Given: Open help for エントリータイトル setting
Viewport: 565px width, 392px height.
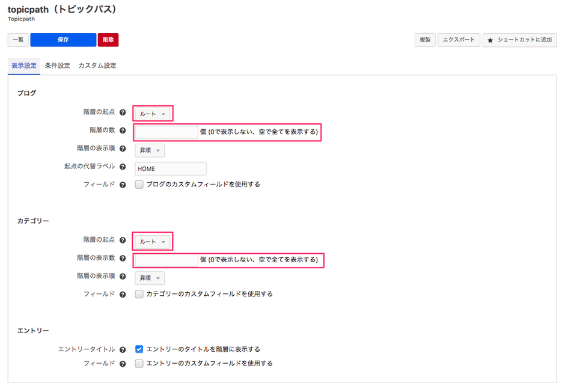Looking at the screenshot, I should (x=123, y=349).
